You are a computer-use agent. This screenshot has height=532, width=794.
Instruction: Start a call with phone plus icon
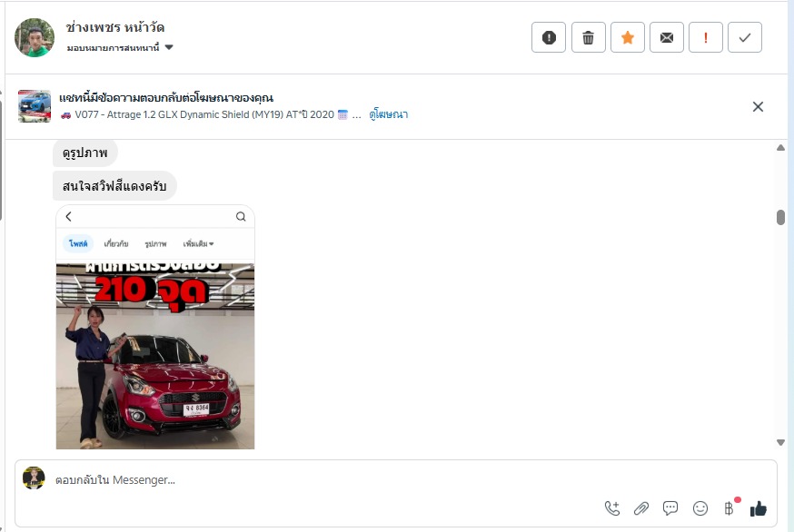click(612, 508)
